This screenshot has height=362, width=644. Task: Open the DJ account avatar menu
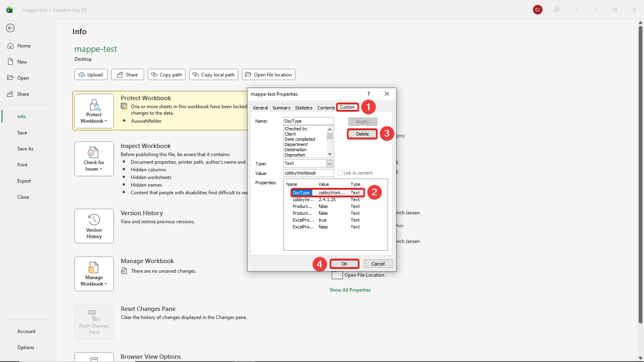pyautogui.click(x=538, y=10)
